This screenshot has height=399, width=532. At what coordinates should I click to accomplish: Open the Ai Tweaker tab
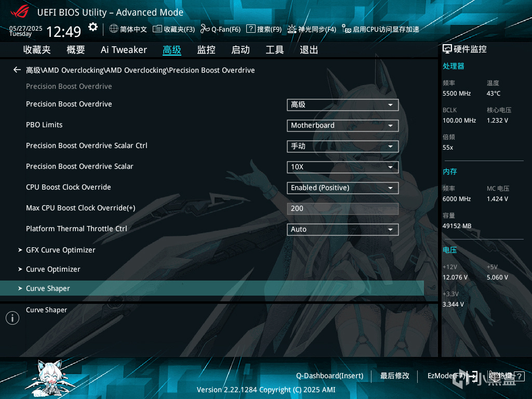point(124,50)
